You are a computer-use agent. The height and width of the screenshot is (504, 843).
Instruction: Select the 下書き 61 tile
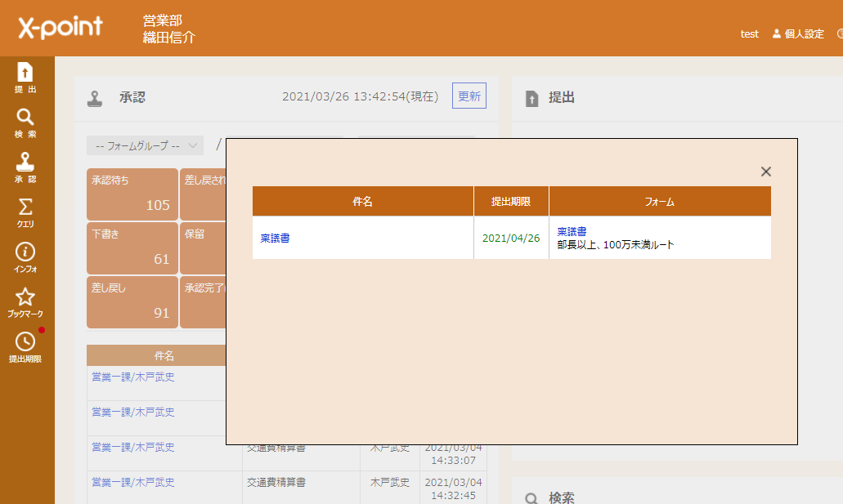click(132, 248)
